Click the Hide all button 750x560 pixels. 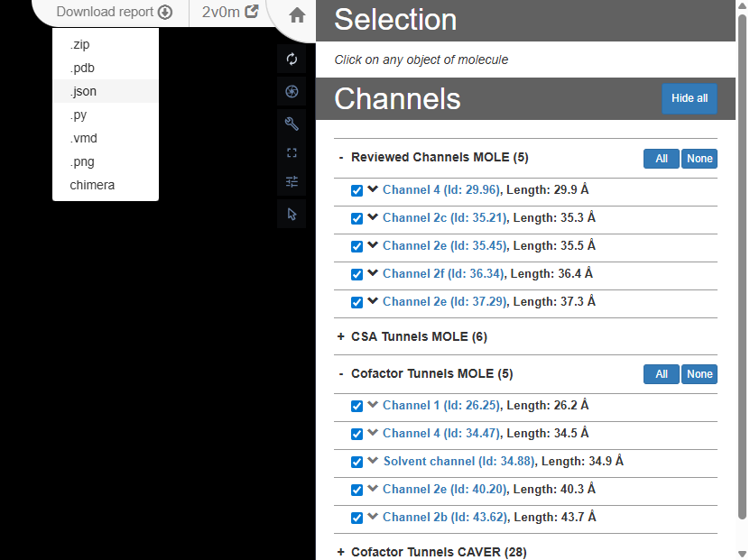click(690, 98)
